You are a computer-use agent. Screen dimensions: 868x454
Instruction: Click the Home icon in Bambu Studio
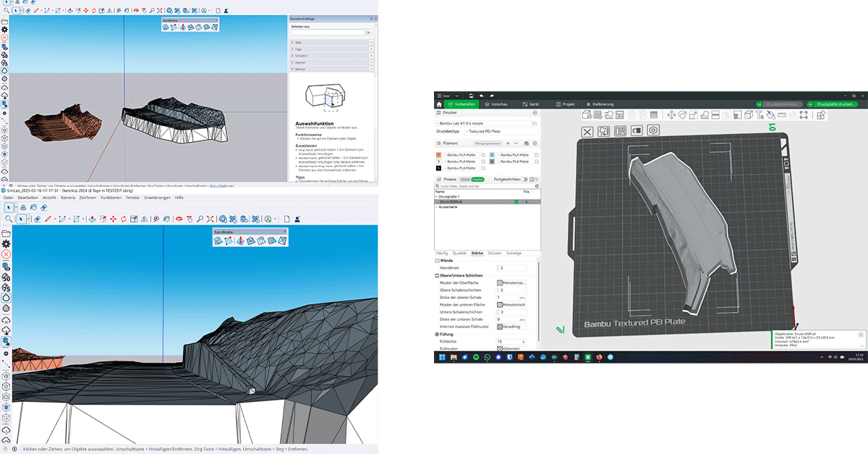[438, 104]
